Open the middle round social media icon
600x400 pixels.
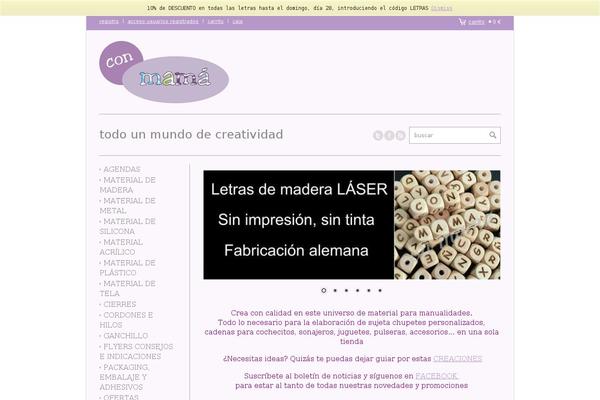tap(389, 136)
